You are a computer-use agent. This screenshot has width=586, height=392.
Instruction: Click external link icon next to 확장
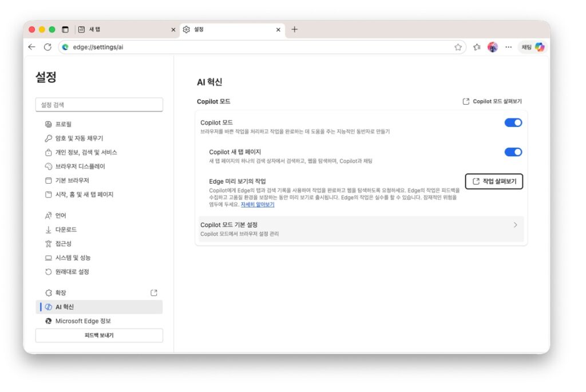153,292
